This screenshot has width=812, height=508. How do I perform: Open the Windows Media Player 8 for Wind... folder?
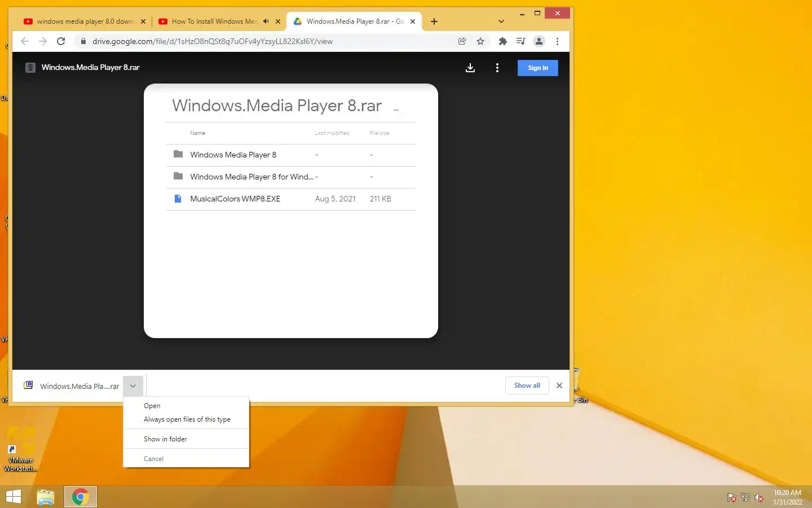[x=291, y=177]
